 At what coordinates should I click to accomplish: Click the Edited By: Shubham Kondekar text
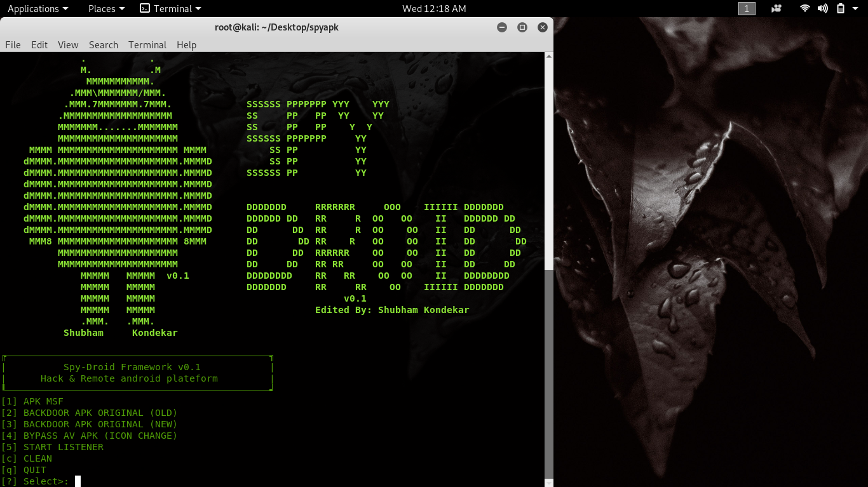click(x=392, y=310)
